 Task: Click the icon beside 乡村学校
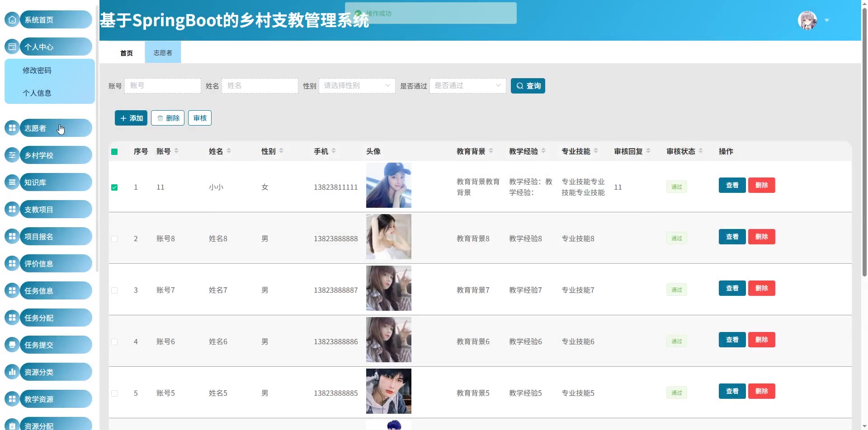coord(12,155)
